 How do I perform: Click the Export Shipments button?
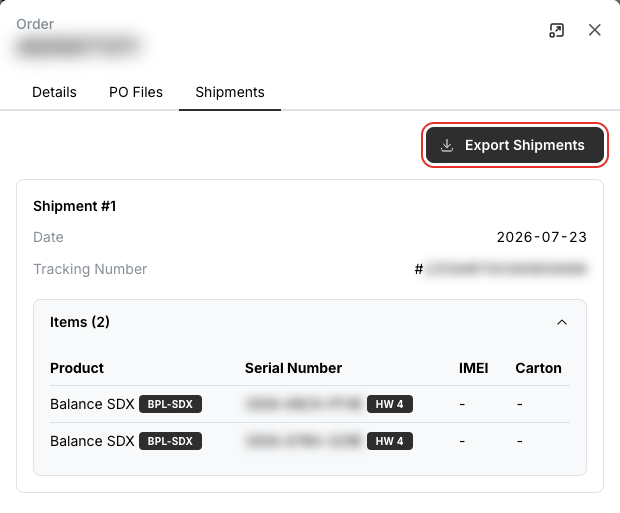point(515,145)
